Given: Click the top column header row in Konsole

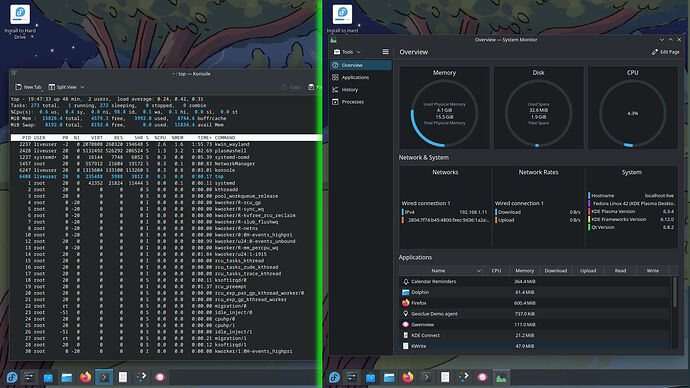Looking at the screenshot, I should point(165,138).
